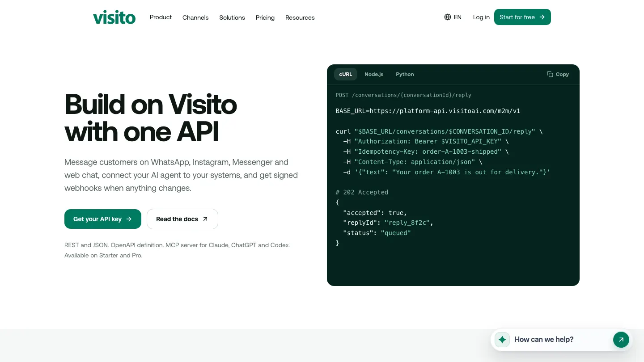Switch to the Python code tab

pyautogui.click(x=405, y=74)
